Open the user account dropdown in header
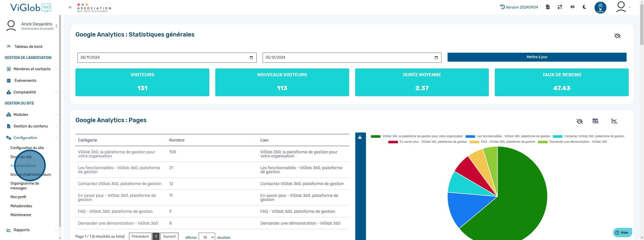Viewport: 644px width, 240px height. tap(623, 7)
